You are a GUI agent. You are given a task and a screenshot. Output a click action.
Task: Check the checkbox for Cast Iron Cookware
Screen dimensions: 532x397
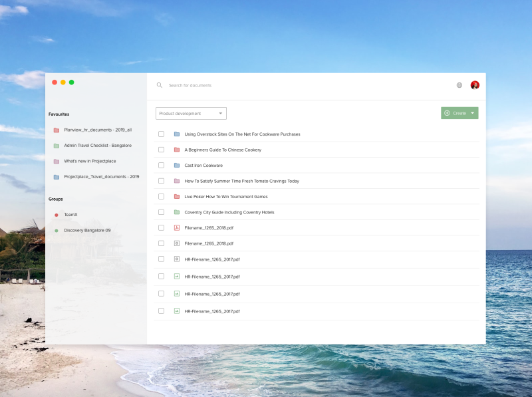coord(160,165)
